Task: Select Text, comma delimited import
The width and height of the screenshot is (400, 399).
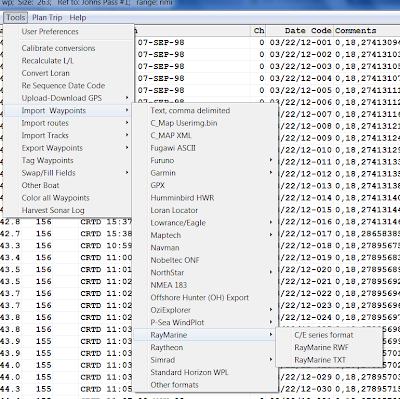Action: point(190,111)
